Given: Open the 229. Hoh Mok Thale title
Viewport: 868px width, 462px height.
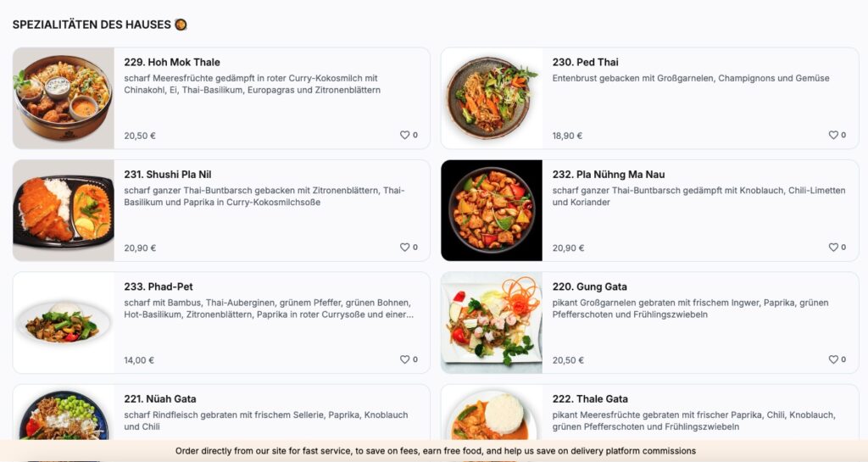Looking at the screenshot, I should 172,63.
